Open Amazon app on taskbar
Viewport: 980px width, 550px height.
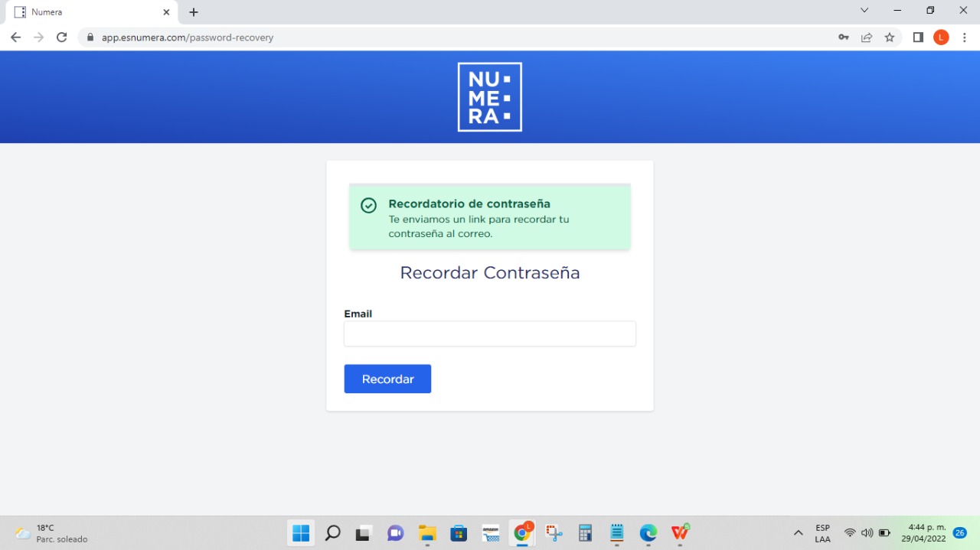(491, 533)
